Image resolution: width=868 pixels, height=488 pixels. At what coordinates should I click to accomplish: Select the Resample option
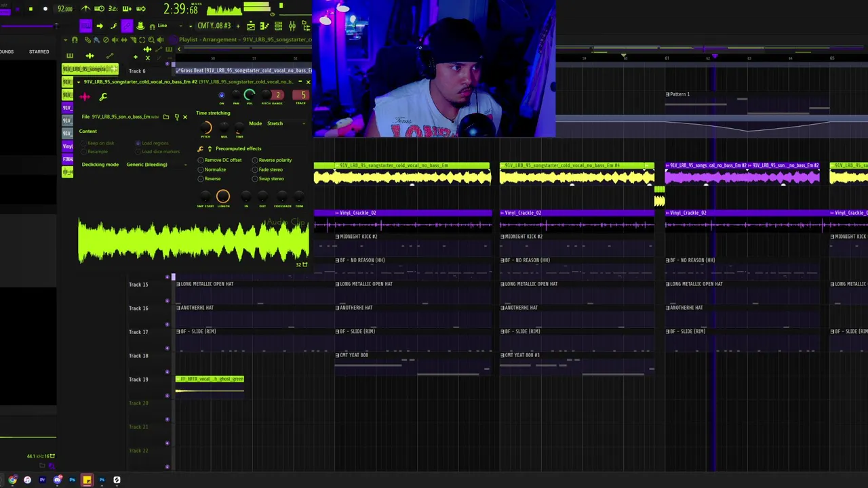click(x=96, y=151)
